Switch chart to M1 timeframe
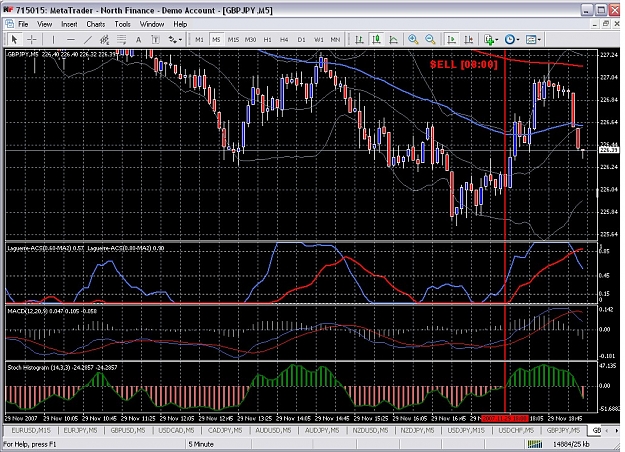Image resolution: width=625 pixels, height=452 pixels. tap(199, 39)
